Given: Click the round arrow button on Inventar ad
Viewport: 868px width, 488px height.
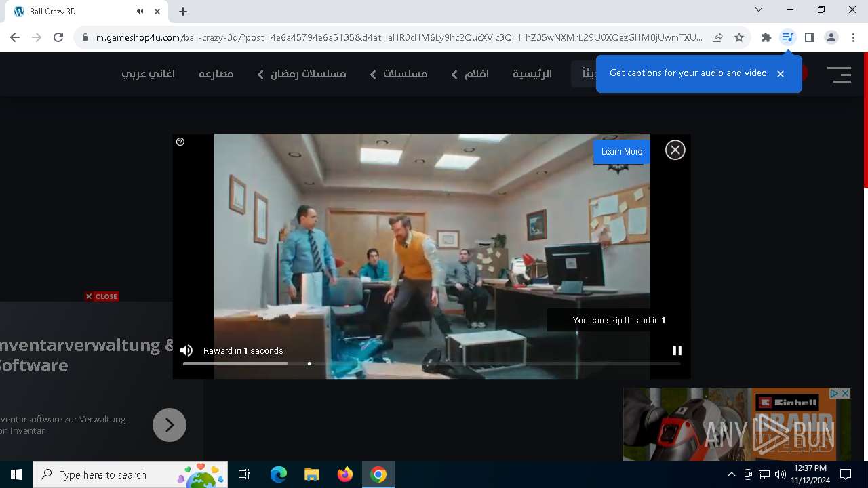Looking at the screenshot, I should [170, 425].
